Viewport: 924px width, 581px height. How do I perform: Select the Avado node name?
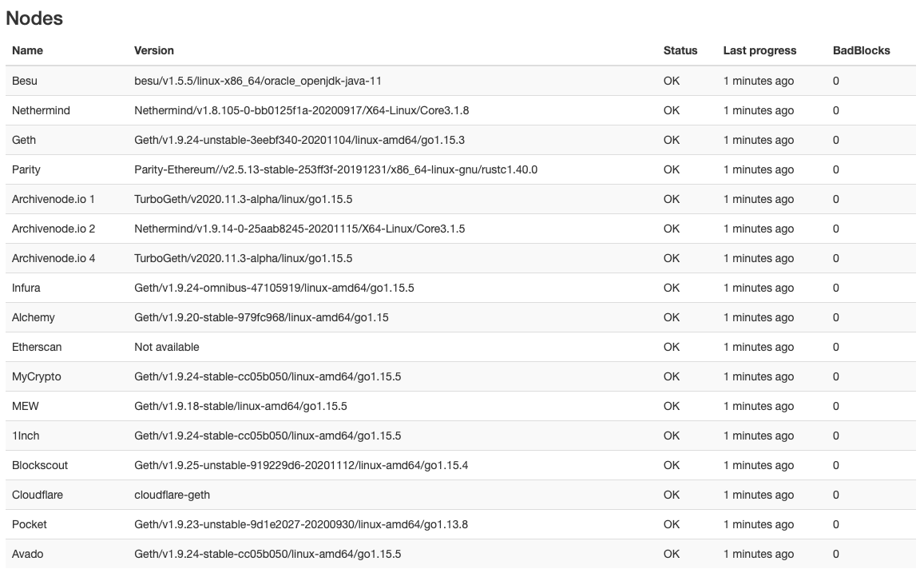[x=27, y=553]
